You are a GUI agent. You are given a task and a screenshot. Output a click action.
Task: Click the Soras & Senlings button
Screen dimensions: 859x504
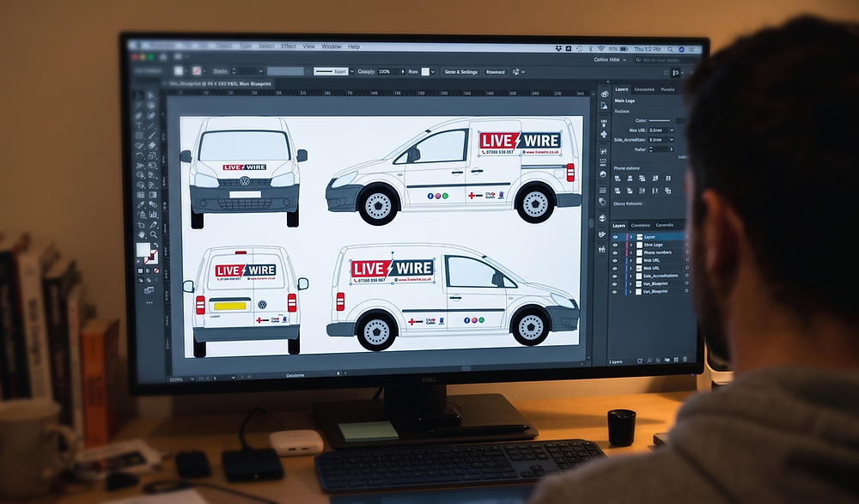click(460, 72)
